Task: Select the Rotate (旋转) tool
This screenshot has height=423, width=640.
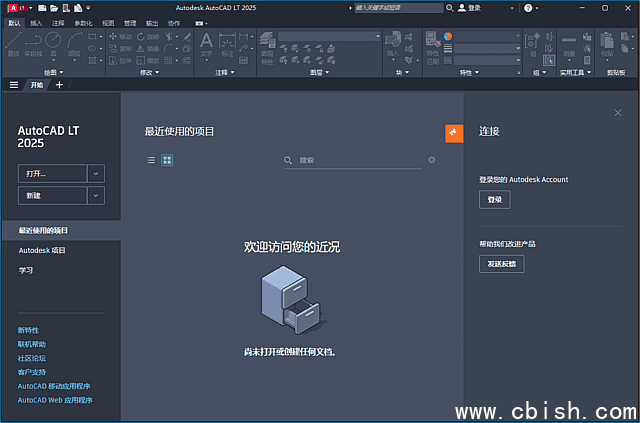Action: (148, 37)
